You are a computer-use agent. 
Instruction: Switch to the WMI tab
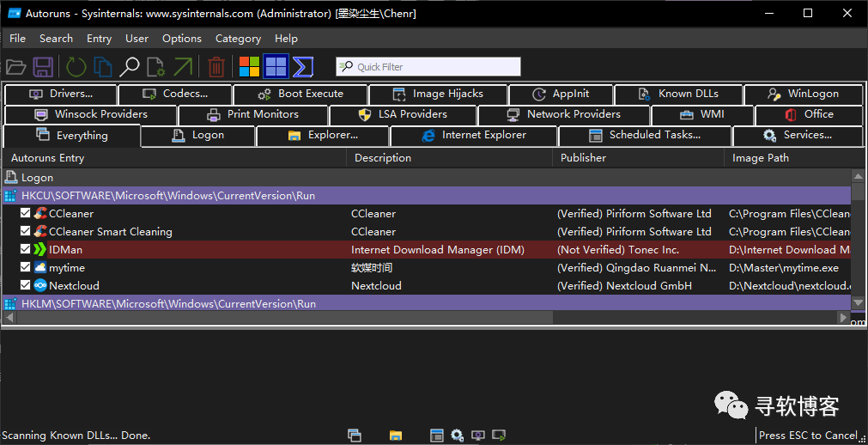click(702, 115)
